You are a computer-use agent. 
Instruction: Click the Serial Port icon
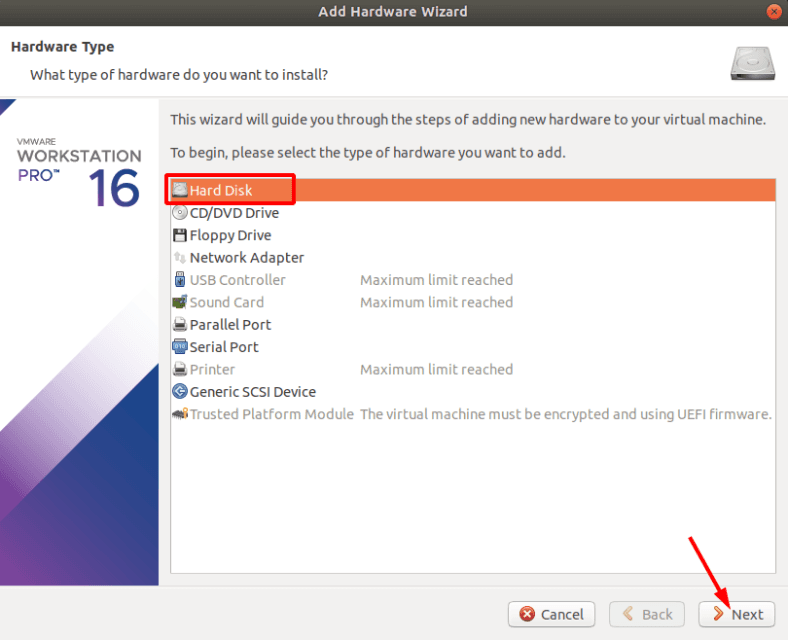pyautogui.click(x=180, y=347)
